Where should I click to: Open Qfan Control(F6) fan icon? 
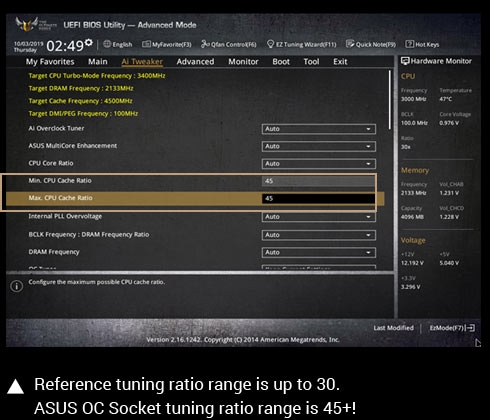(205, 44)
